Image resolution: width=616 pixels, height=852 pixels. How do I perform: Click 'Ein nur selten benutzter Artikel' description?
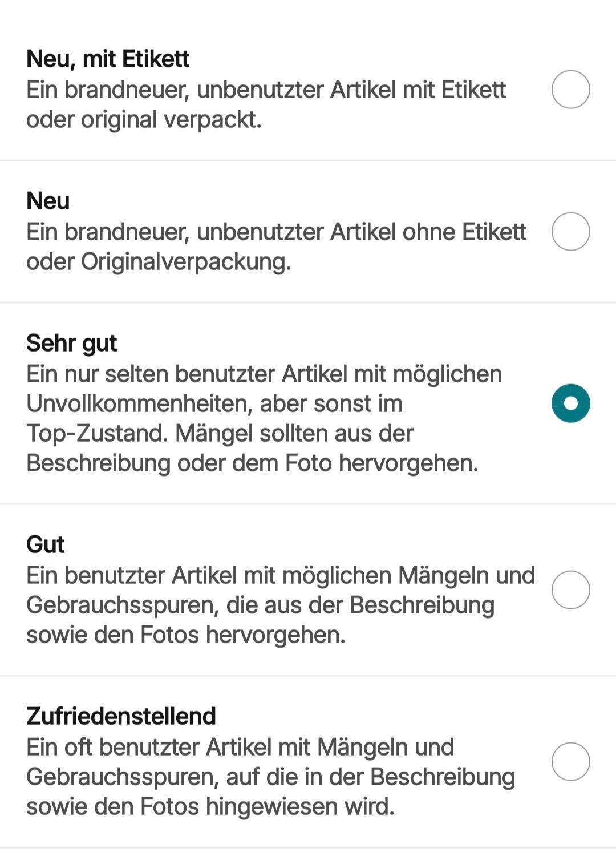(x=264, y=374)
